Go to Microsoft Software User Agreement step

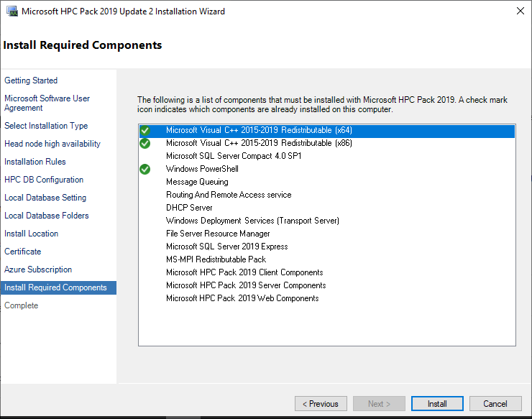[47, 103]
